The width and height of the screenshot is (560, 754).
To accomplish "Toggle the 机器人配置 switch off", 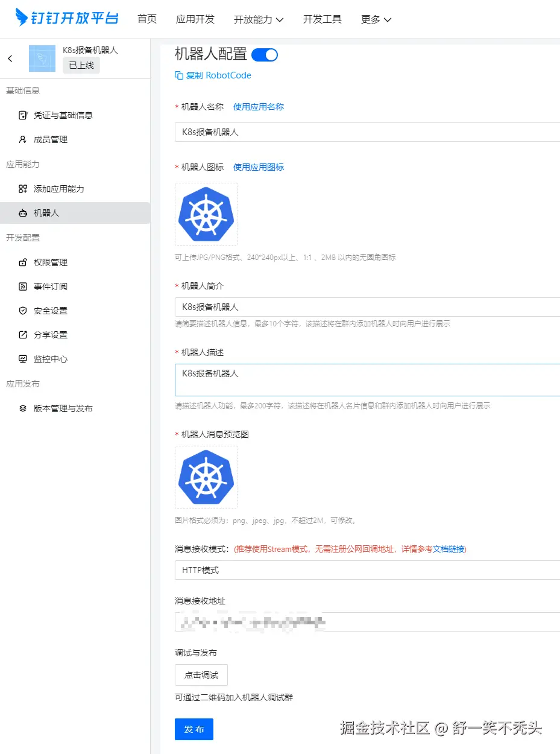I will click(265, 55).
